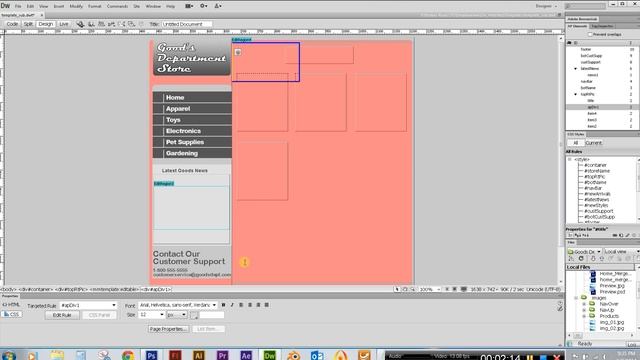This screenshot has height=360, width=640.
Task: Open the Site management dropdown icon
Action: click(218, 6)
